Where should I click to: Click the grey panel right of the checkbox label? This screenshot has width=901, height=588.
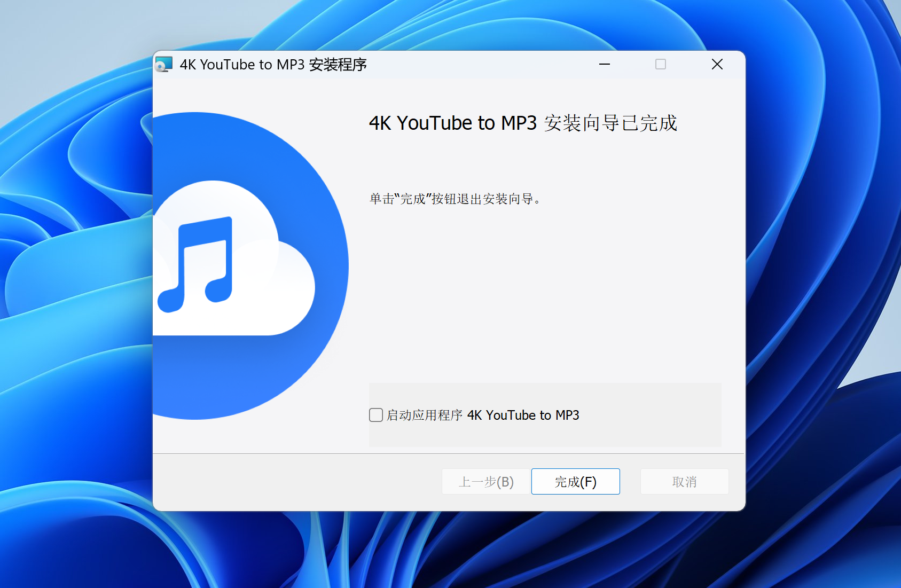[x=652, y=415]
